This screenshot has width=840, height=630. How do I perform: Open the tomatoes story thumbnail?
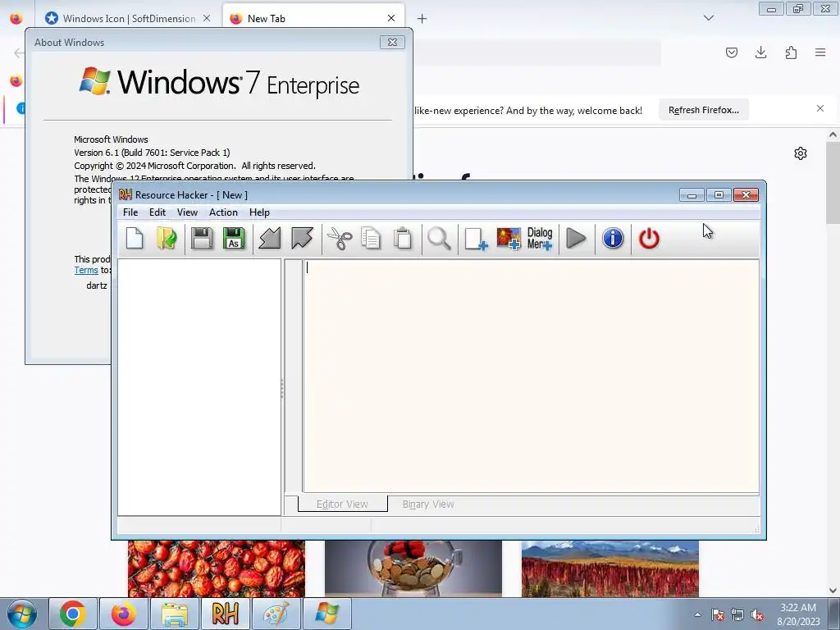click(x=217, y=568)
